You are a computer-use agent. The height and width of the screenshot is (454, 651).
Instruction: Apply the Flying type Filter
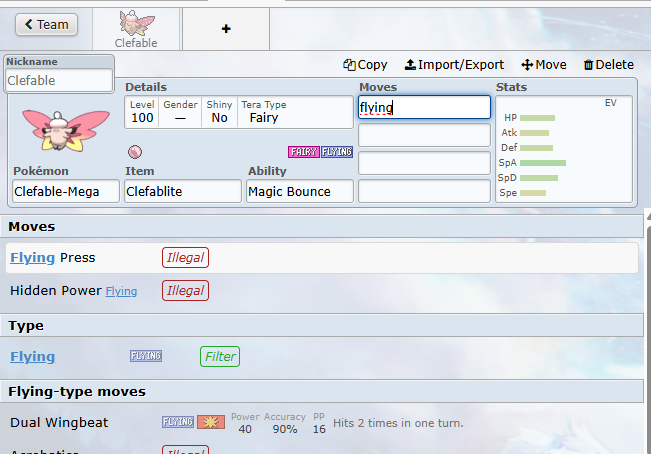pyautogui.click(x=220, y=356)
